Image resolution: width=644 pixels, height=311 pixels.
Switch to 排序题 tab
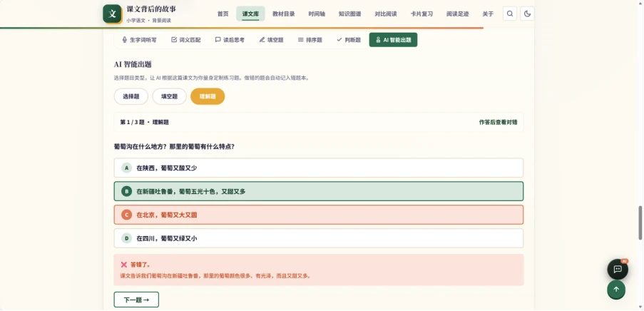310,40
